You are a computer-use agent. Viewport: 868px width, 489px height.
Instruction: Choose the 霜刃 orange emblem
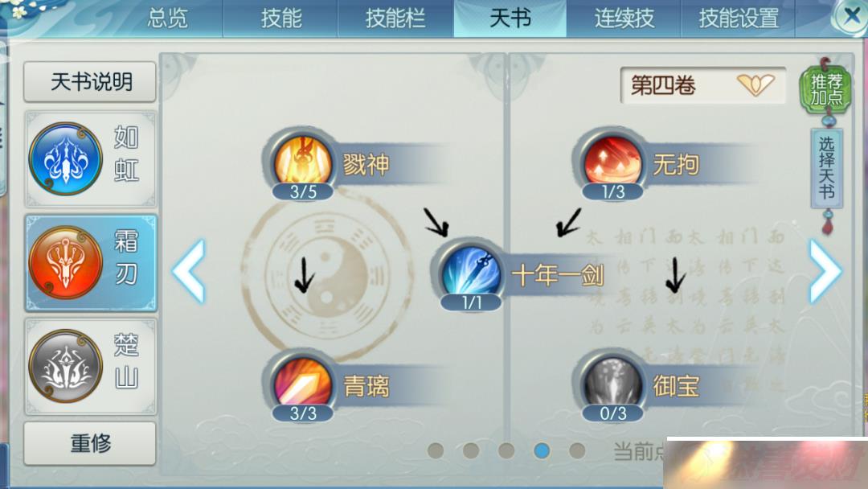pyautogui.click(x=66, y=262)
